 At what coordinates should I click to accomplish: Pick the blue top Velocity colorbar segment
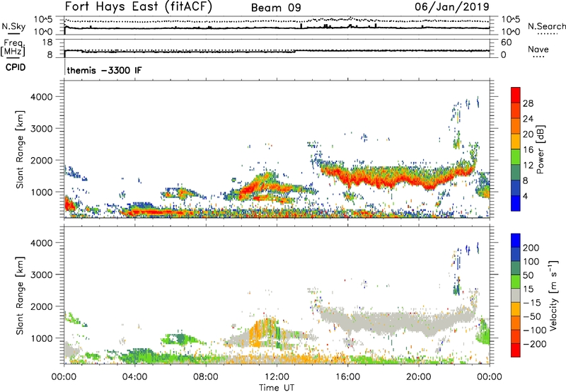(516, 241)
